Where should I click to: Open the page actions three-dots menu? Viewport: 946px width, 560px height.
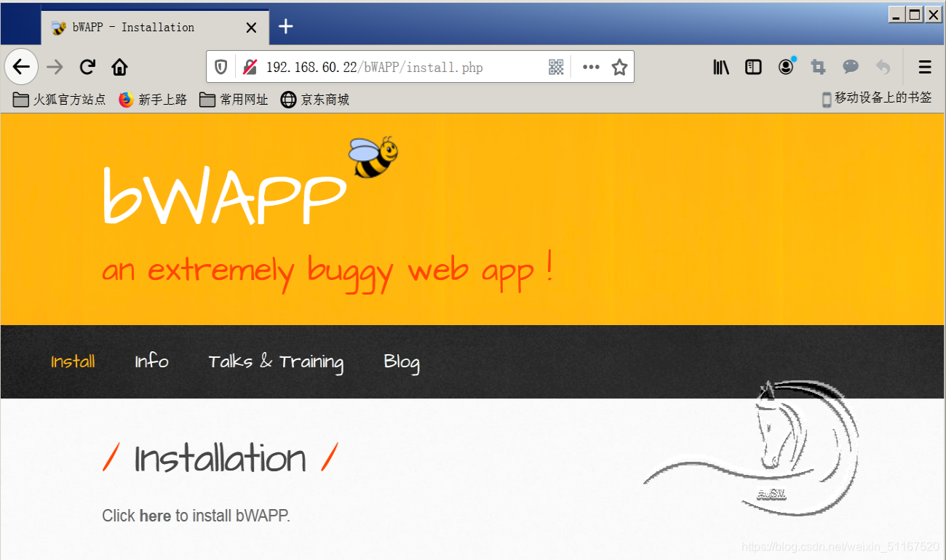(591, 68)
